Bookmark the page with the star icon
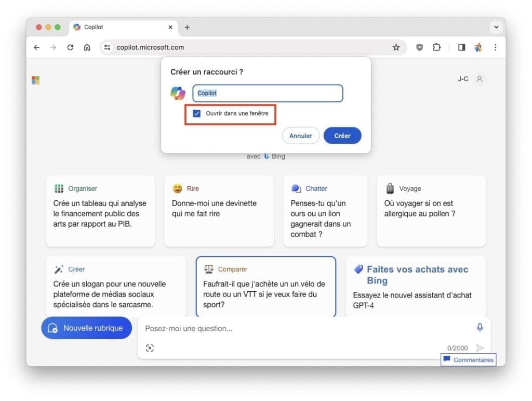Screen dimensions: 532x401 [396, 47]
